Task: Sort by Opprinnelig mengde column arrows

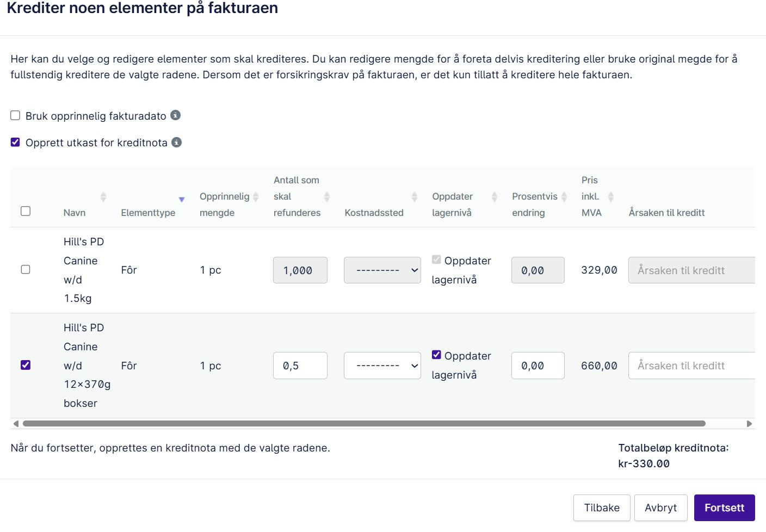Action: 256,197
